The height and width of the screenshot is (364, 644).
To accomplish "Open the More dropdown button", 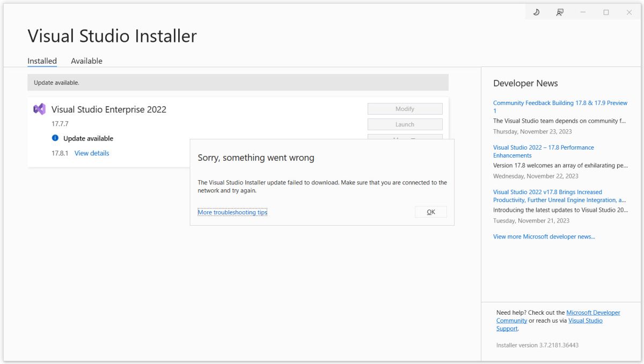I will pos(405,137).
